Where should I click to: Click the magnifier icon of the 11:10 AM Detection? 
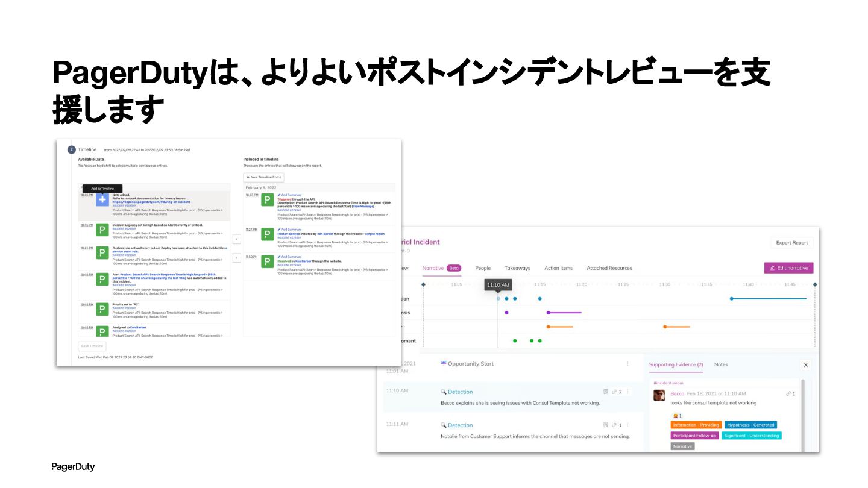(x=444, y=392)
